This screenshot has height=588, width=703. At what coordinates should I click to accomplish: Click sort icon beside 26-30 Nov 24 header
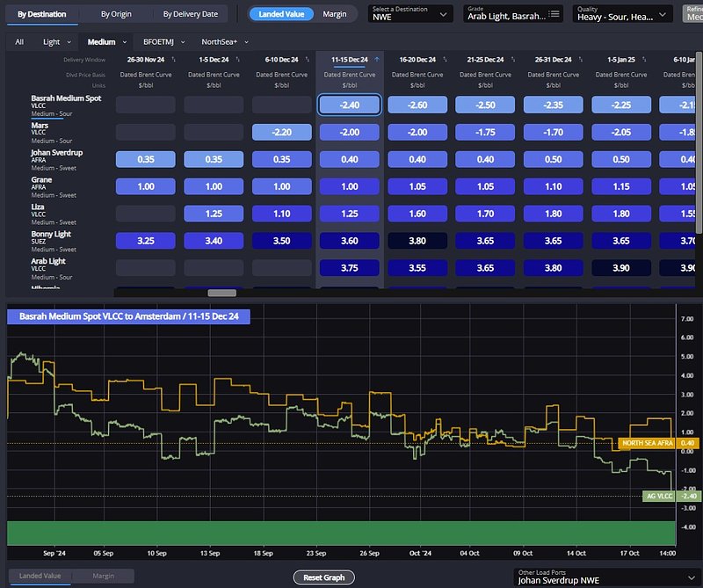tap(174, 60)
